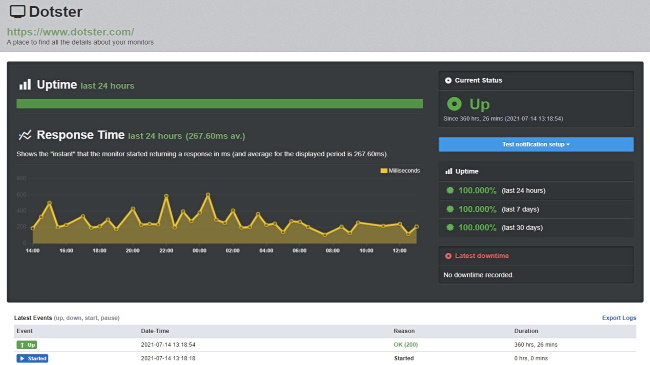
Task: Click the red Latest downtime icon
Action: click(448, 256)
